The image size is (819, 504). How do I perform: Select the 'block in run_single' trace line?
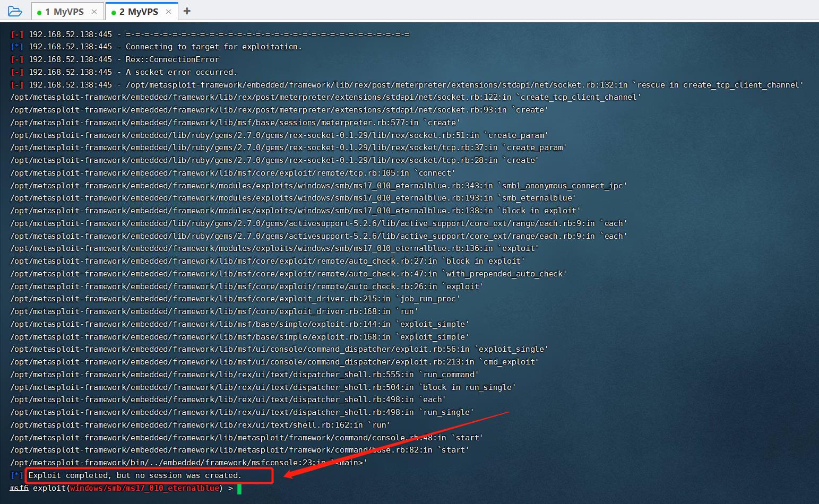tap(263, 387)
